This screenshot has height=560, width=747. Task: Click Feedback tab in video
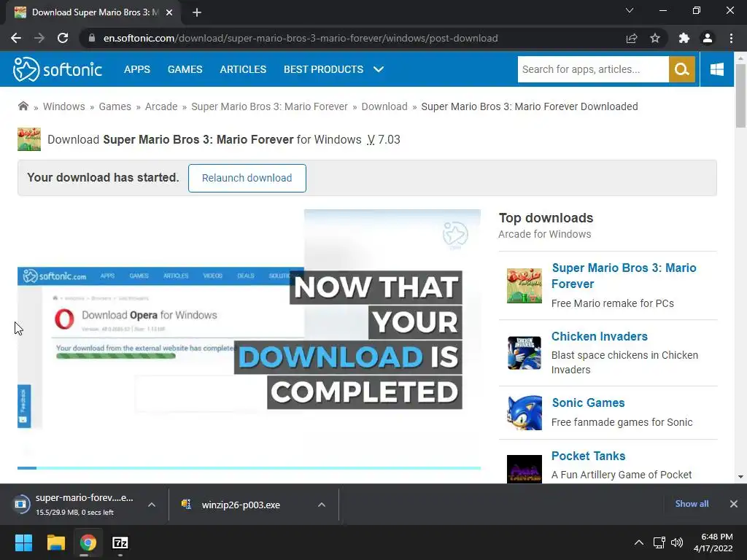(x=24, y=406)
